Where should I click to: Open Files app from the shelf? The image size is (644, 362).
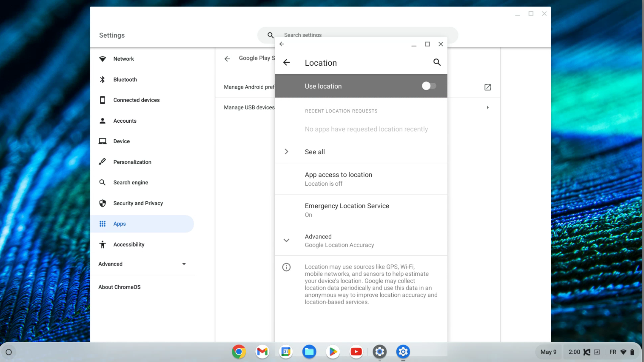coord(309,352)
